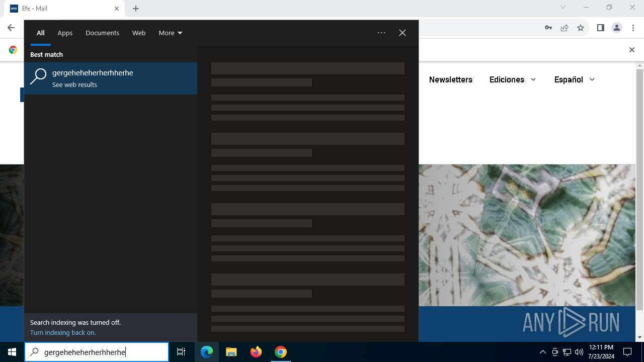Close the Efe - Mail tab

pyautogui.click(x=117, y=9)
